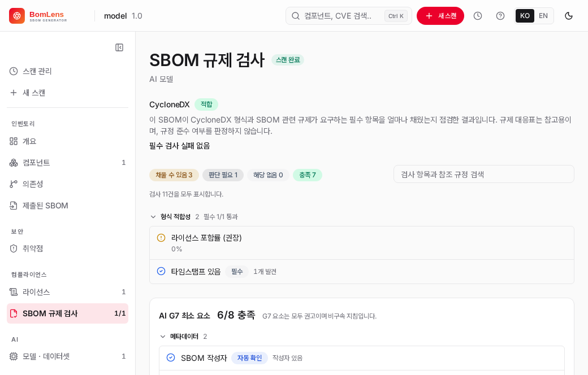The image size is (588, 375).
Task: Click the search magnifier icon
Action: [296, 16]
